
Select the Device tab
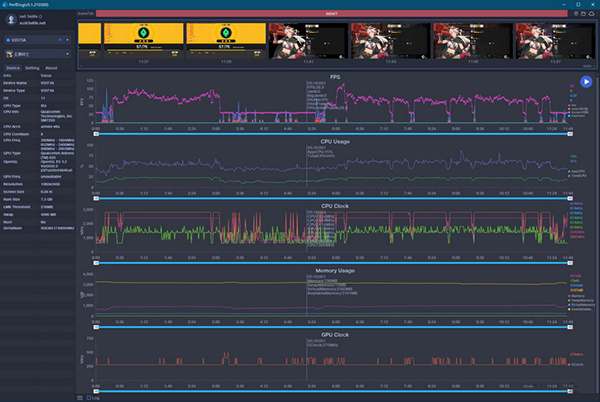coord(13,67)
